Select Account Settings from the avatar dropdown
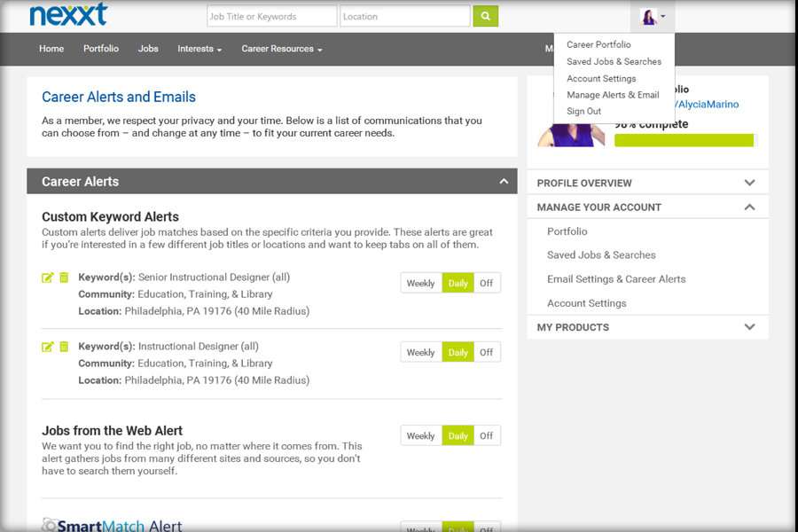Screen dimensions: 798x532 pos(601,79)
